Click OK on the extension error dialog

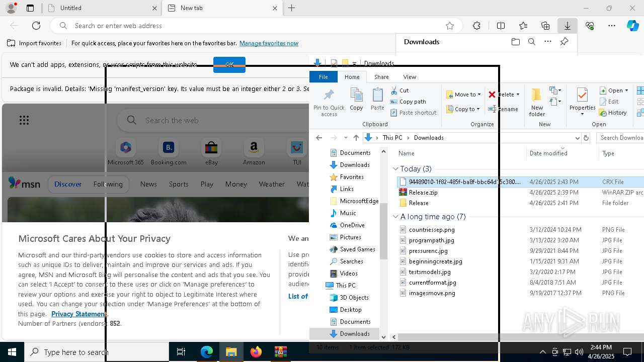[x=229, y=65]
